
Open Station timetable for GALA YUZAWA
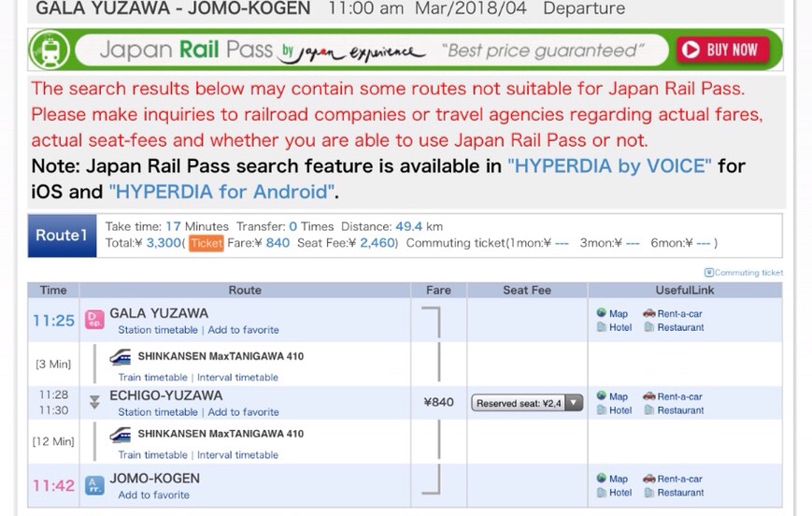point(158,330)
